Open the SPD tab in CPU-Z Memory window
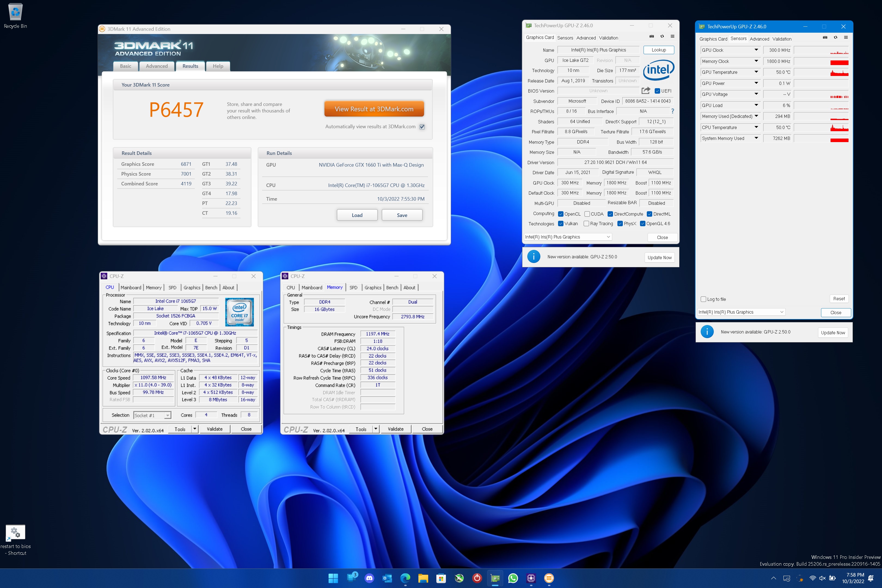 [353, 288]
